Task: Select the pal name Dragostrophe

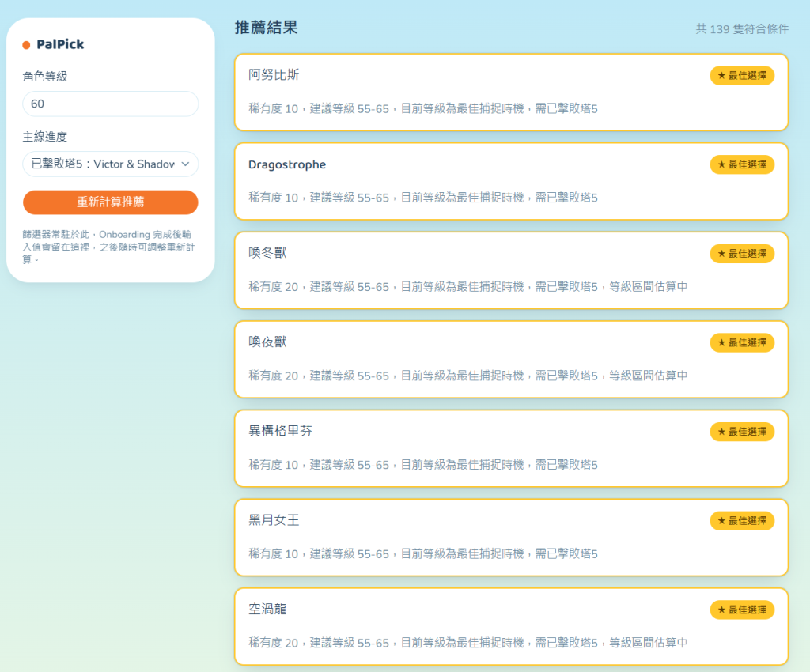Action: [287, 164]
